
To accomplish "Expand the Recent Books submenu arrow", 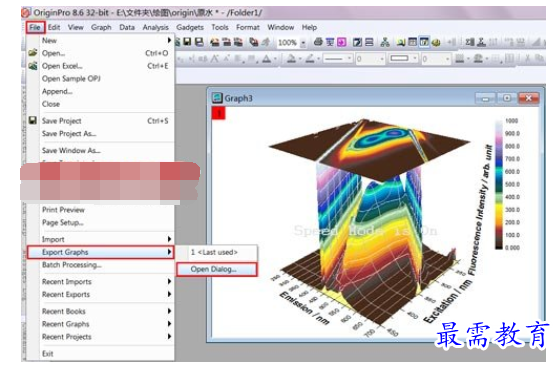I will [169, 311].
